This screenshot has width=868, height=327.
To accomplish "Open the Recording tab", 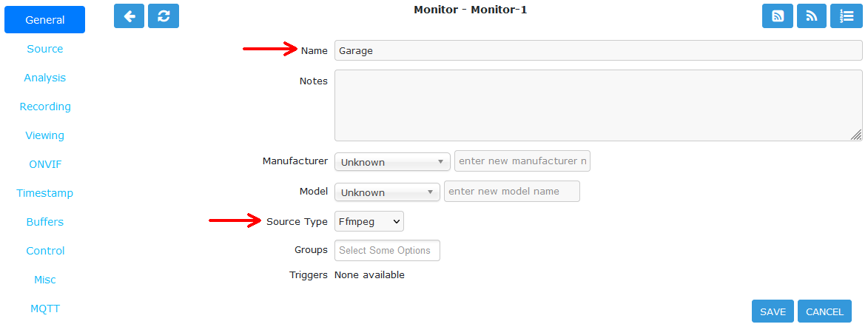I will 45,107.
